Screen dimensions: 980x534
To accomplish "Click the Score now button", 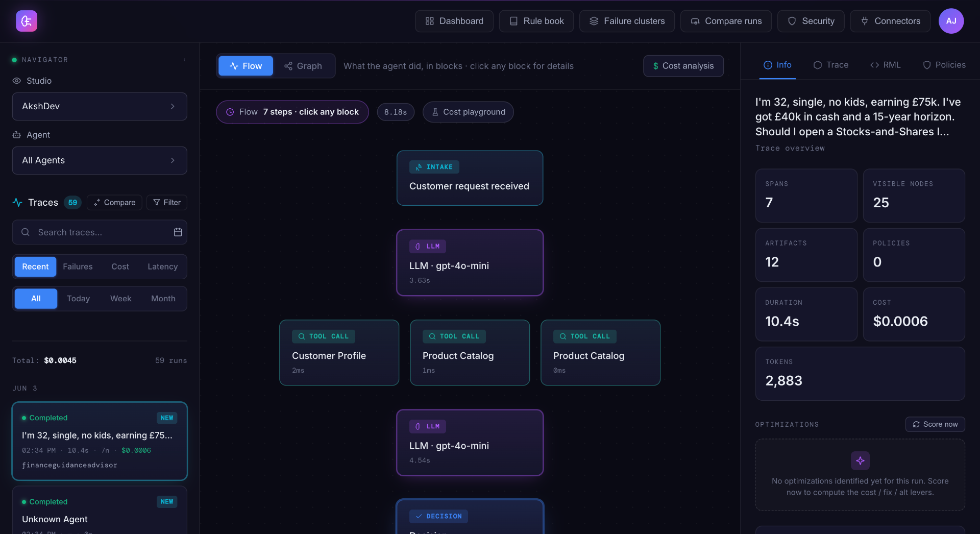I will coord(935,424).
